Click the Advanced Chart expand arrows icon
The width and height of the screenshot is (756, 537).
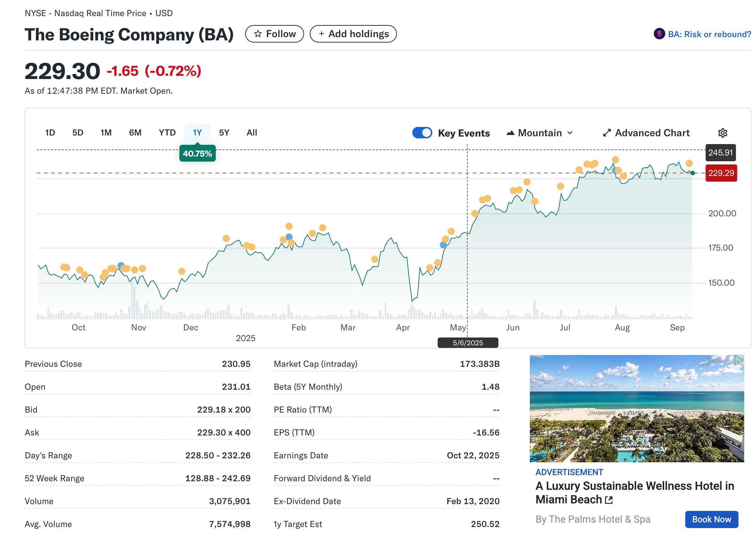point(607,133)
